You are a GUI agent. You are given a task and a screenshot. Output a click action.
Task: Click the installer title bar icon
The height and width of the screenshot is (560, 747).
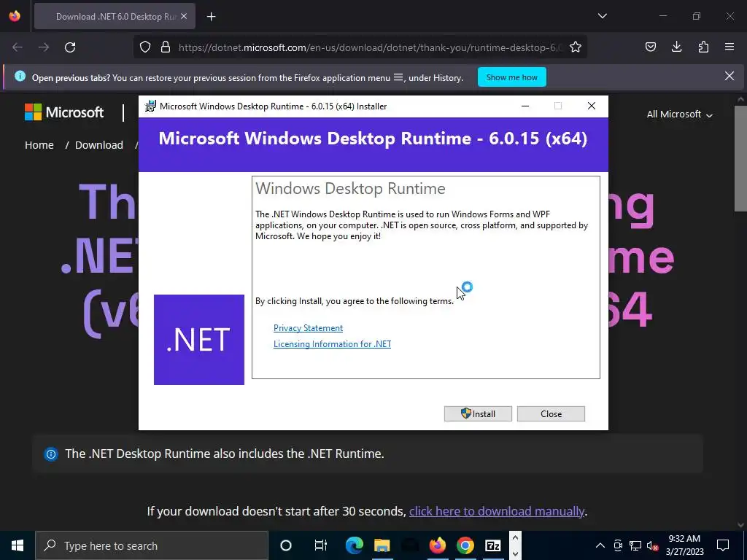pos(150,106)
